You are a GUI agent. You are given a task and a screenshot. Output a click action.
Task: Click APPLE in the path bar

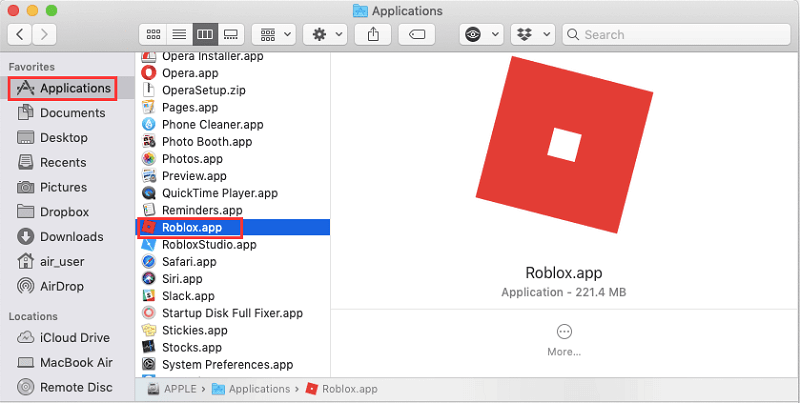[x=172, y=389]
